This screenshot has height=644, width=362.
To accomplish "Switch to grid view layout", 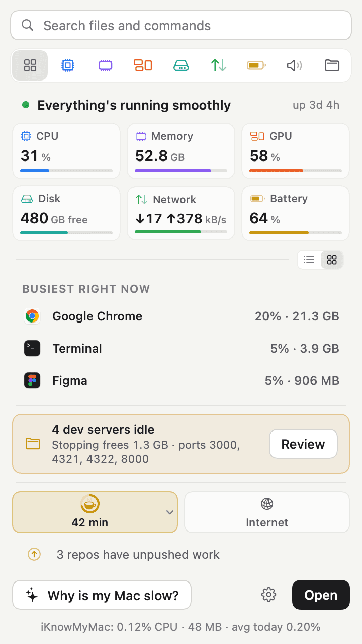I will [x=332, y=260].
